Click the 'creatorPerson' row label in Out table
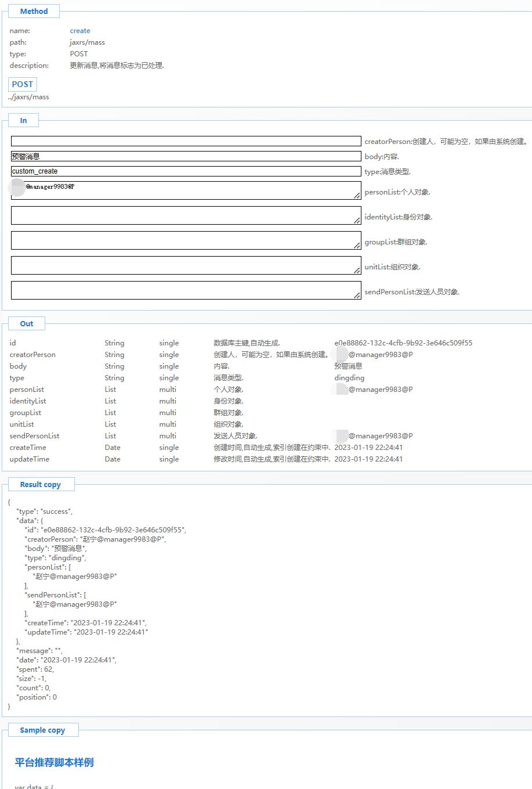Image resolution: width=532 pixels, height=789 pixels. 32,355
